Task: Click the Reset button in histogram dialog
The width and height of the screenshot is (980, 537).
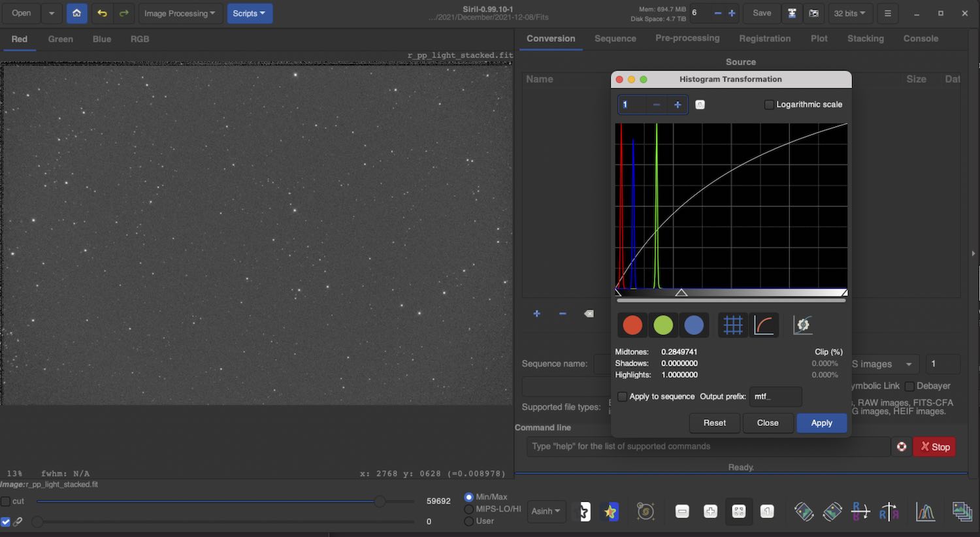Action: click(714, 423)
